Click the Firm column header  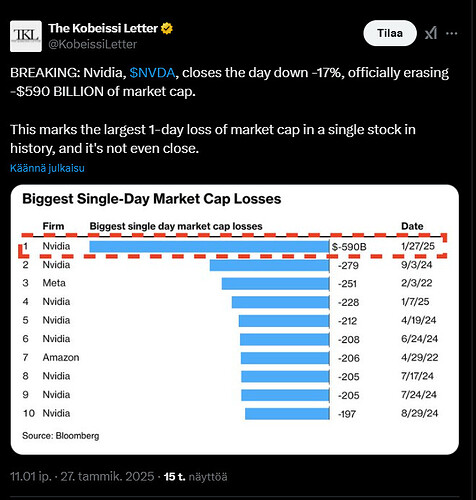pyautogui.click(x=53, y=226)
